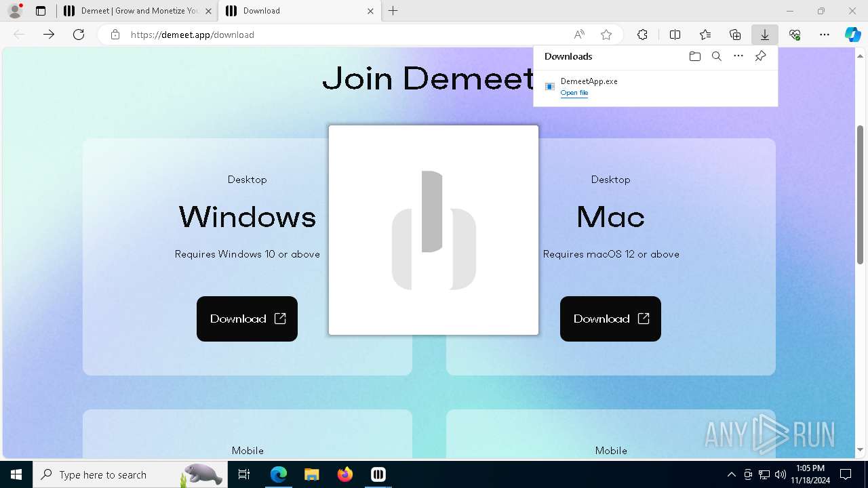Open more options in Downloads panel
868x488 pixels.
(738, 56)
